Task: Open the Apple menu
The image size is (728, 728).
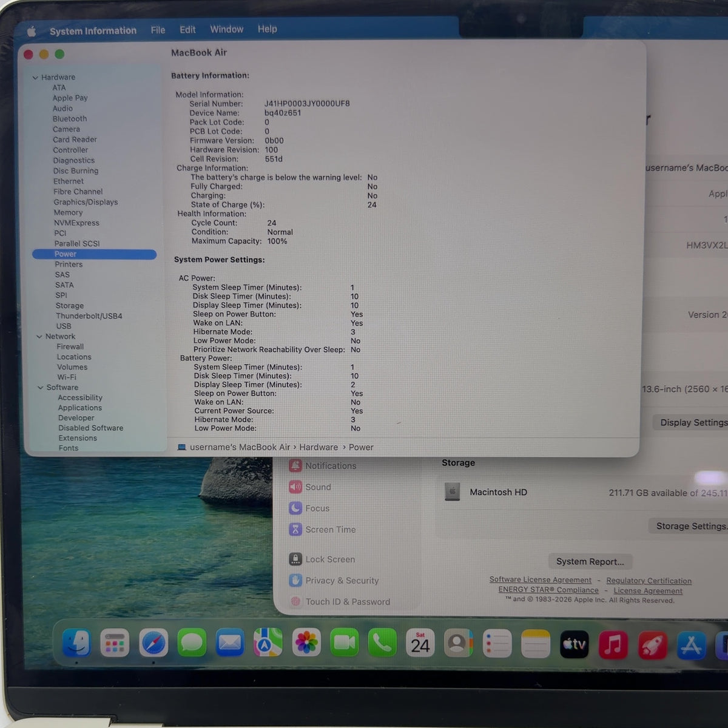Action: 32,31
